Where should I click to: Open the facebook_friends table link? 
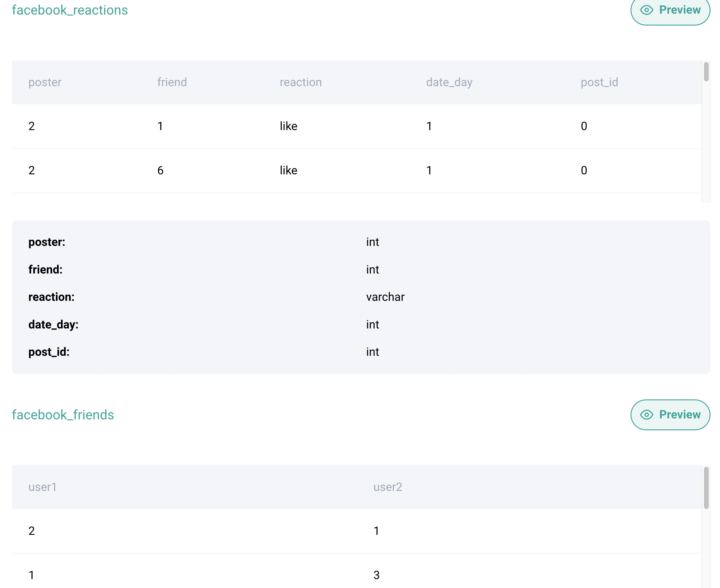pyautogui.click(x=63, y=415)
